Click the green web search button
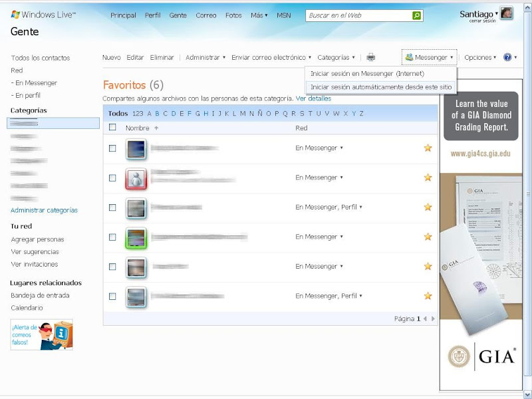Image resolution: width=532 pixels, height=399 pixels. tap(417, 15)
